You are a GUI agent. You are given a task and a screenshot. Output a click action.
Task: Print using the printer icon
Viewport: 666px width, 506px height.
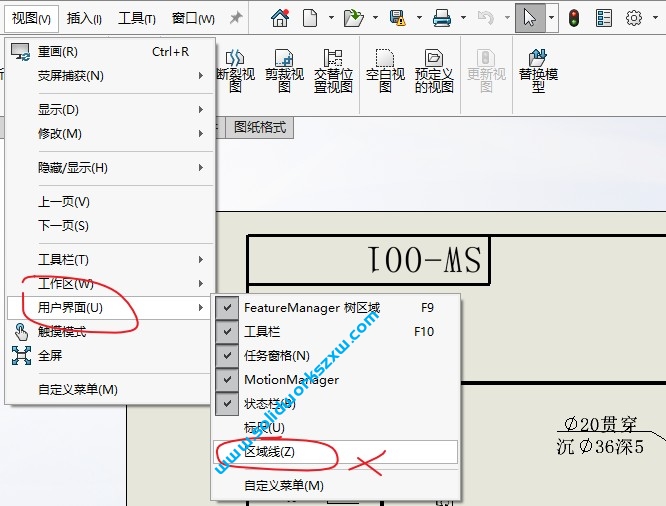[442, 18]
